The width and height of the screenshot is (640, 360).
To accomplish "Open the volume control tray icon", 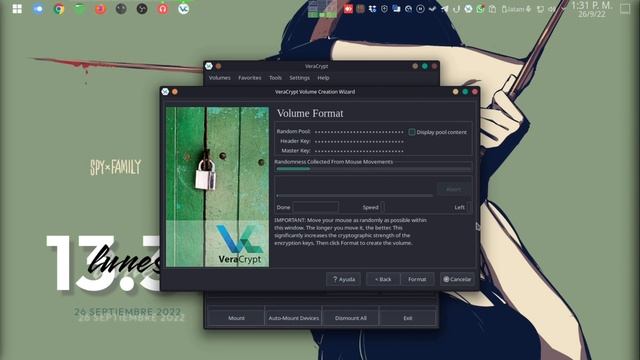I will 551,9.
